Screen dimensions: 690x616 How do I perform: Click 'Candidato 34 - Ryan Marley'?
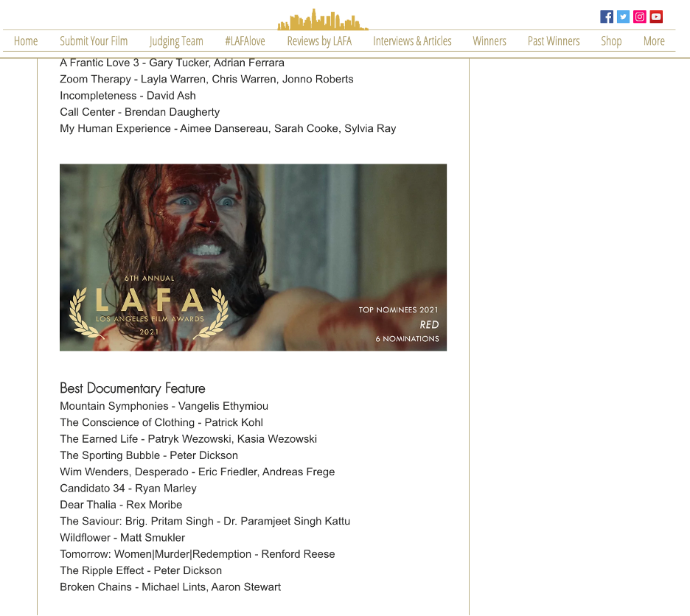click(x=128, y=489)
